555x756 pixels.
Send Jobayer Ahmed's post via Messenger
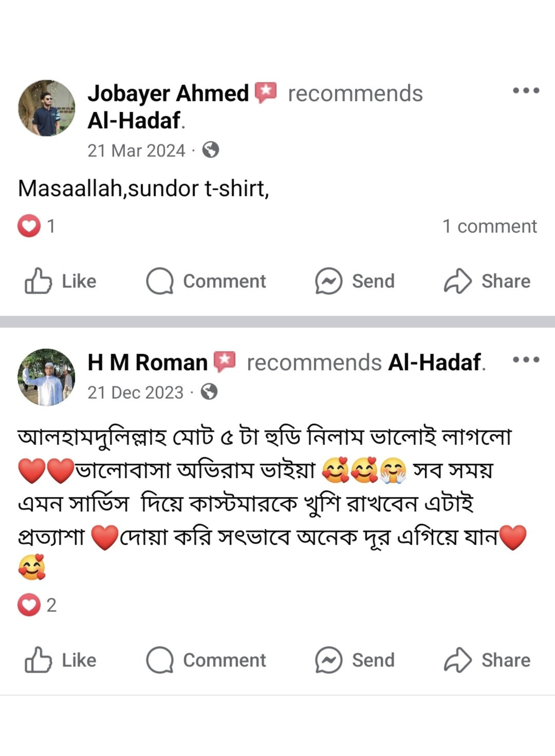[355, 281]
